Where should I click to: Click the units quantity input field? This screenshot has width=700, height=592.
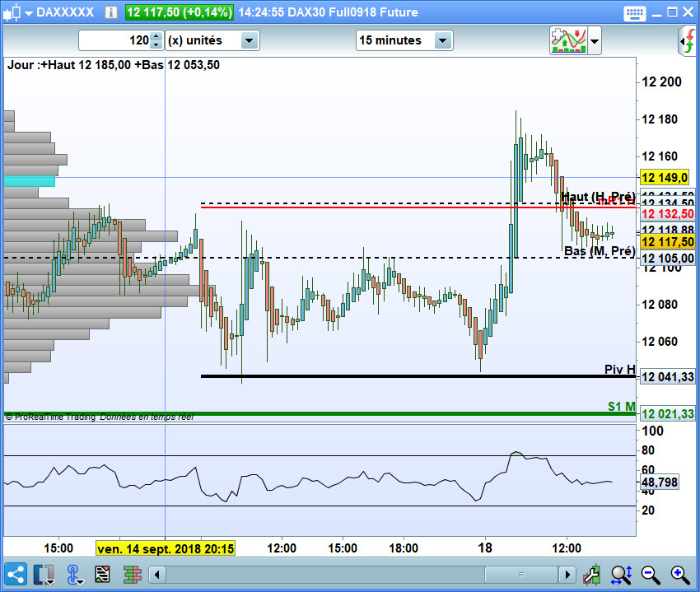click(115, 40)
